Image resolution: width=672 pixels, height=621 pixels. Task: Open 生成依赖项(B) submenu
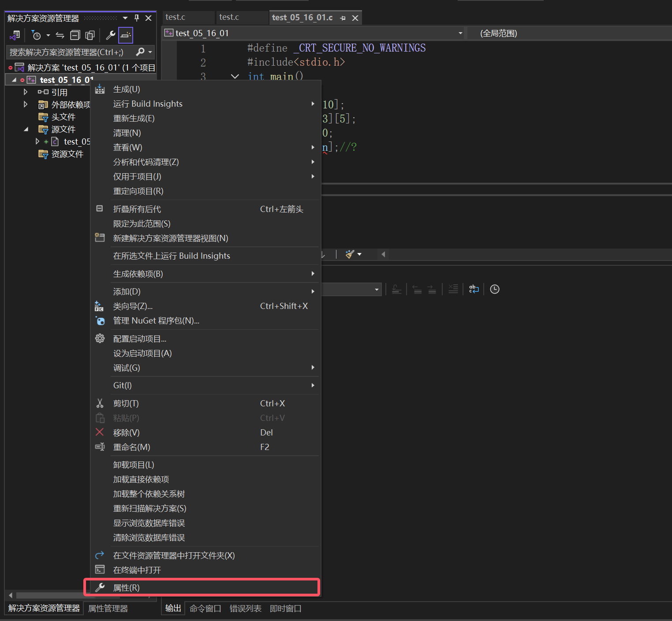pyautogui.click(x=205, y=274)
